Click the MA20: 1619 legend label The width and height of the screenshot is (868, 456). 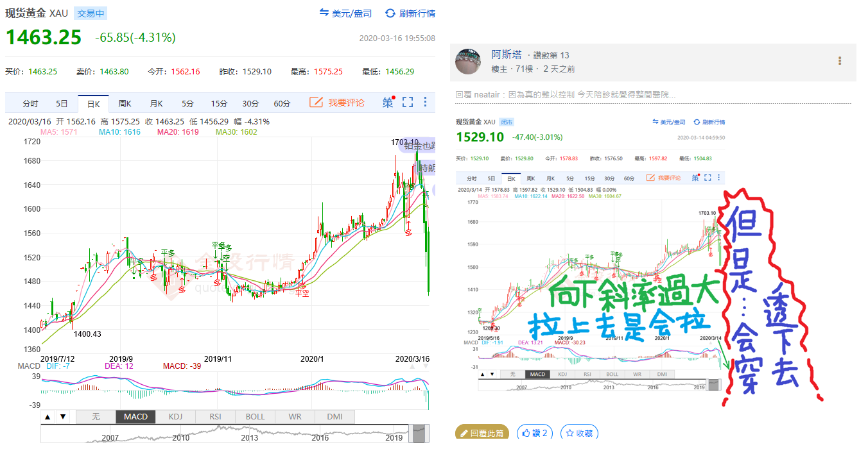click(x=178, y=132)
